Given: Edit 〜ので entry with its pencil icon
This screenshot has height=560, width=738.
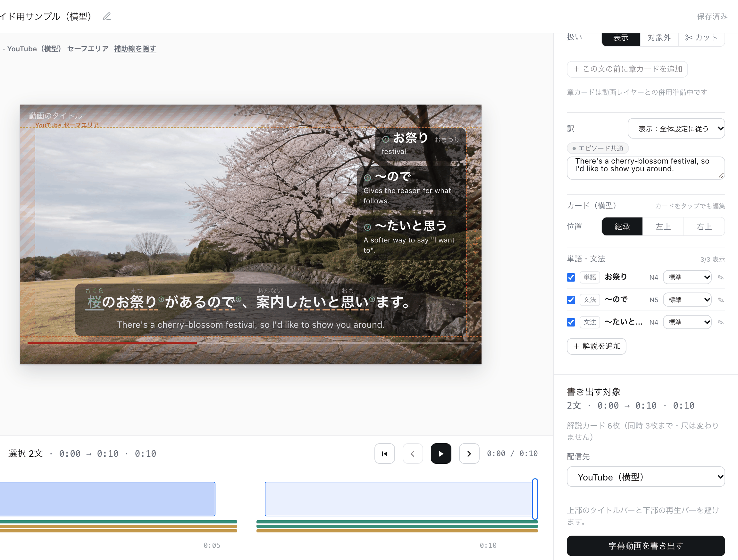Looking at the screenshot, I should [x=721, y=300].
